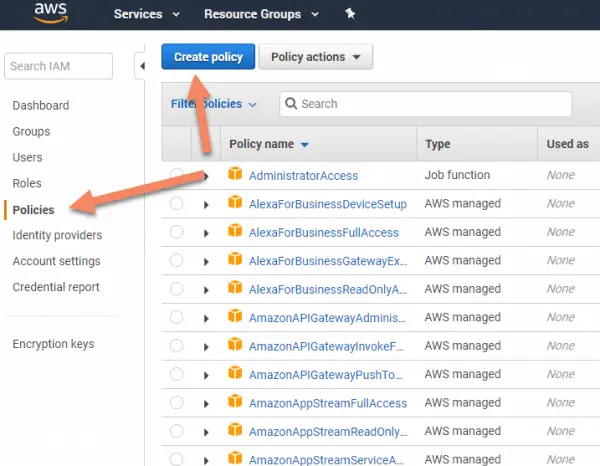Open Account settings in the sidebar
The image size is (600, 466).
pos(57,261)
